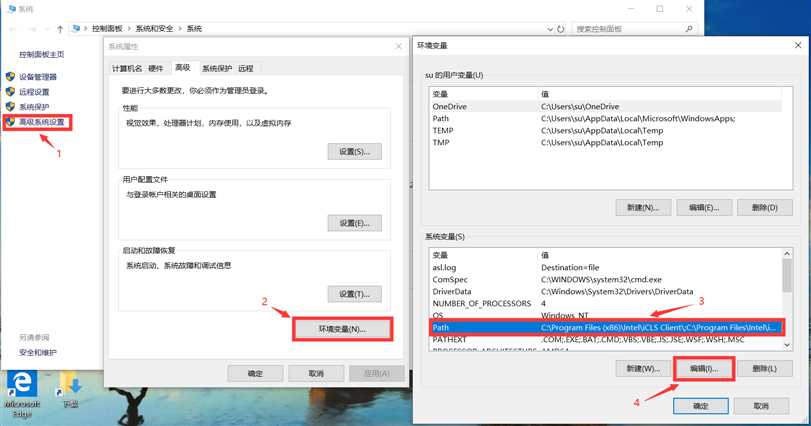Open 高级系统设置 link
The width and height of the screenshot is (811, 426).
tap(41, 122)
